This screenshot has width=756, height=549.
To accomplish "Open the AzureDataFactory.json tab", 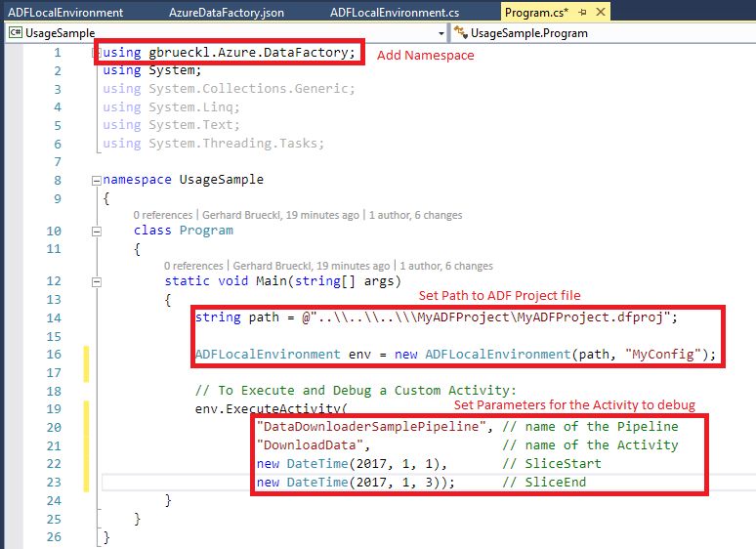I will pos(227,13).
